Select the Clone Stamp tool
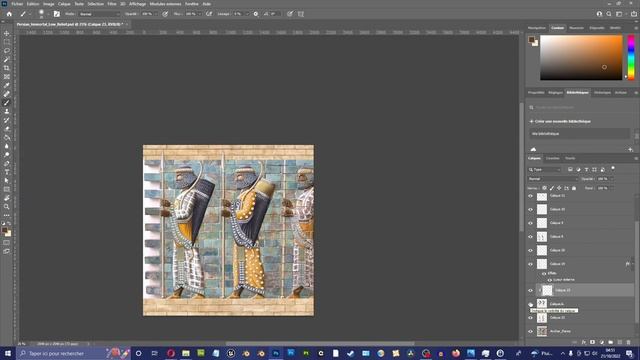 pyautogui.click(x=7, y=111)
